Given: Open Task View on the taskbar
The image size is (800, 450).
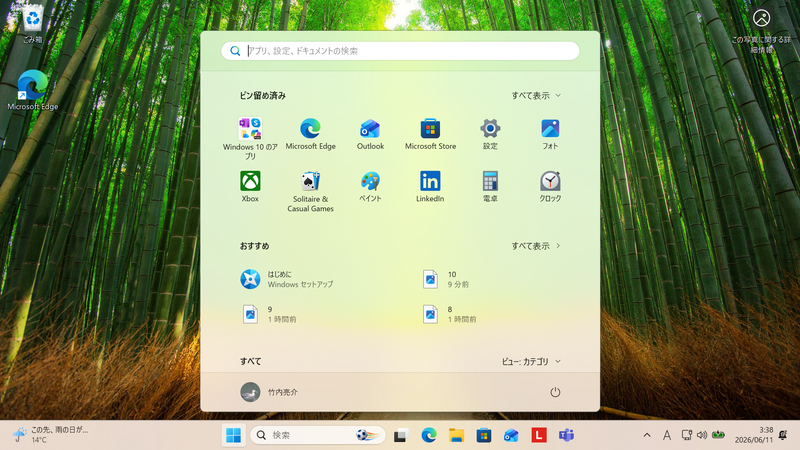Looking at the screenshot, I should [x=401, y=435].
